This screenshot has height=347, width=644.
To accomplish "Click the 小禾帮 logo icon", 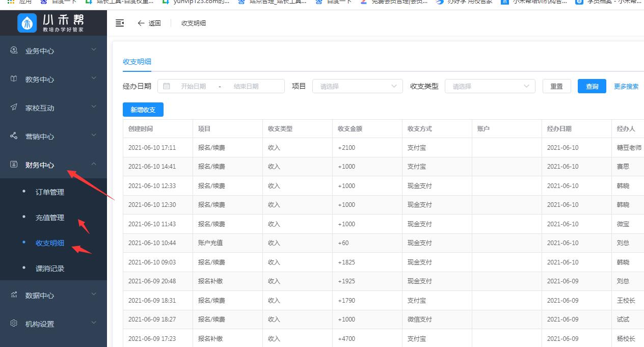I will [27, 23].
